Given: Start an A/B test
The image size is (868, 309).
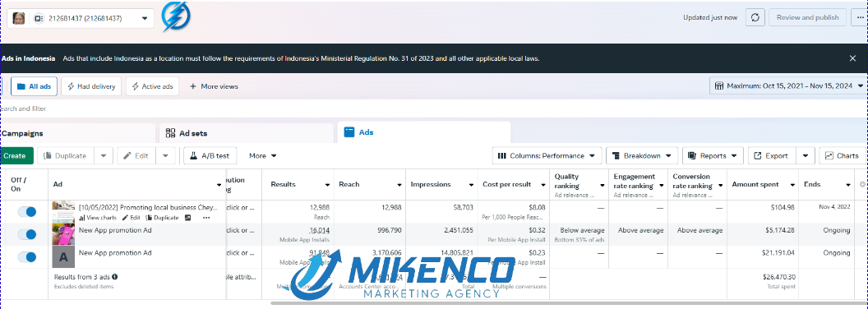Looking at the screenshot, I should pyautogui.click(x=210, y=155).
